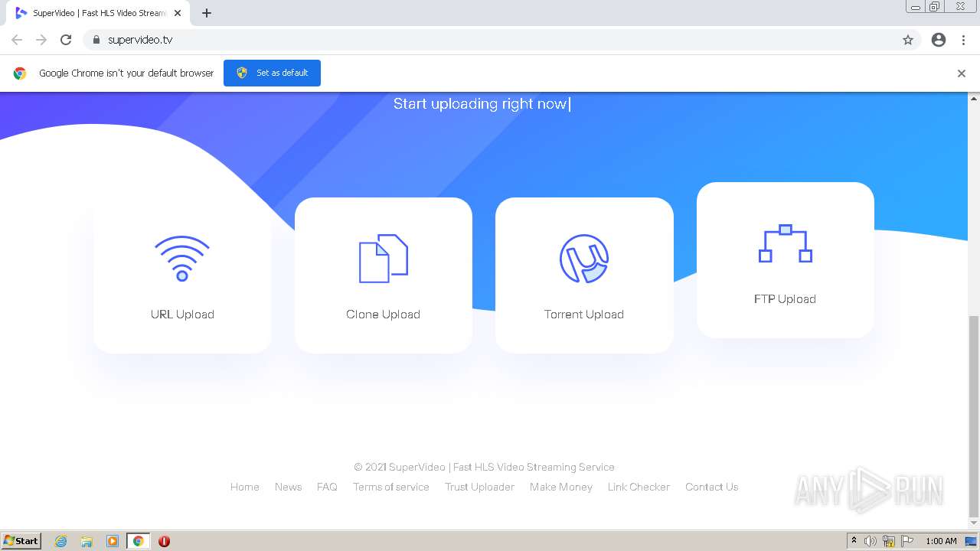The image size is (980, 551).
Task: Open a new browser tab
Action: click(207, 13)
